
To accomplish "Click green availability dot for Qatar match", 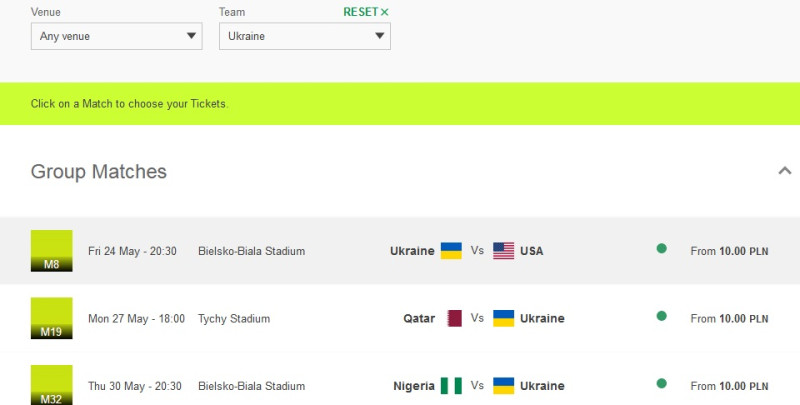I will [662, 316].
